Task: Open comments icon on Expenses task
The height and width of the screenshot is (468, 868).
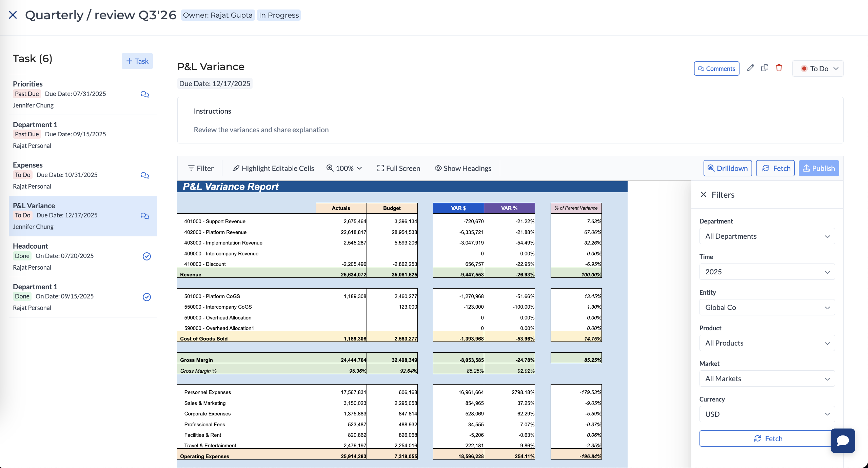Action: (145, 175)
